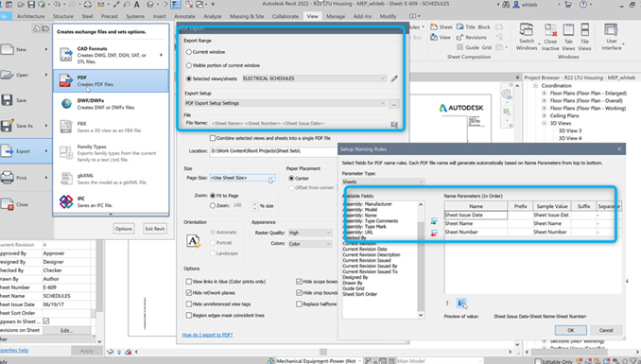Open the Raster Quality dropdown
The height and width of the screenshot is (364, 641).
point(310,233)
